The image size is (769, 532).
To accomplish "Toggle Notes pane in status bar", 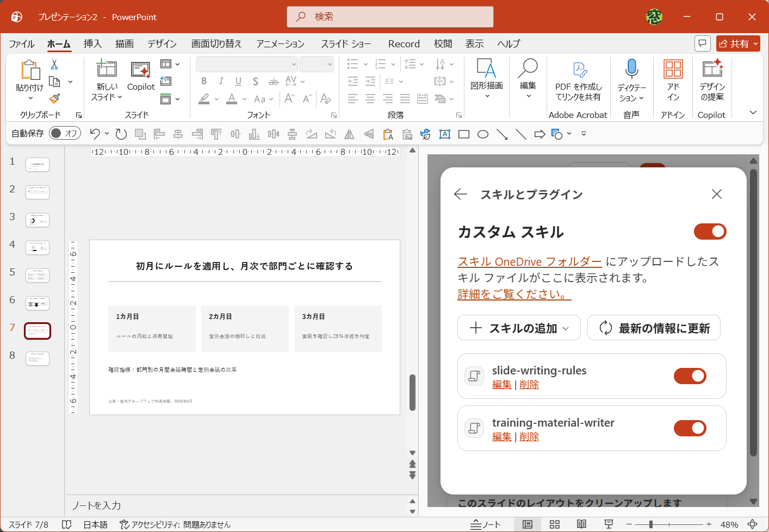I will pyautogui.click(x=485, y=524).
